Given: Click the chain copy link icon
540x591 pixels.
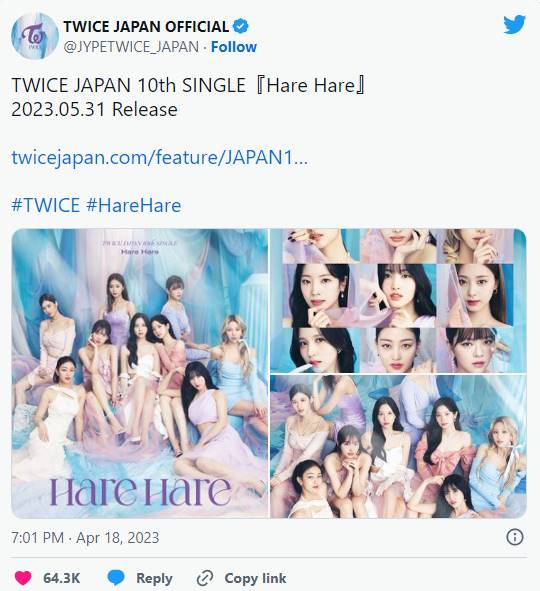Looking at the screenshot, I should [x=205, y=578].
